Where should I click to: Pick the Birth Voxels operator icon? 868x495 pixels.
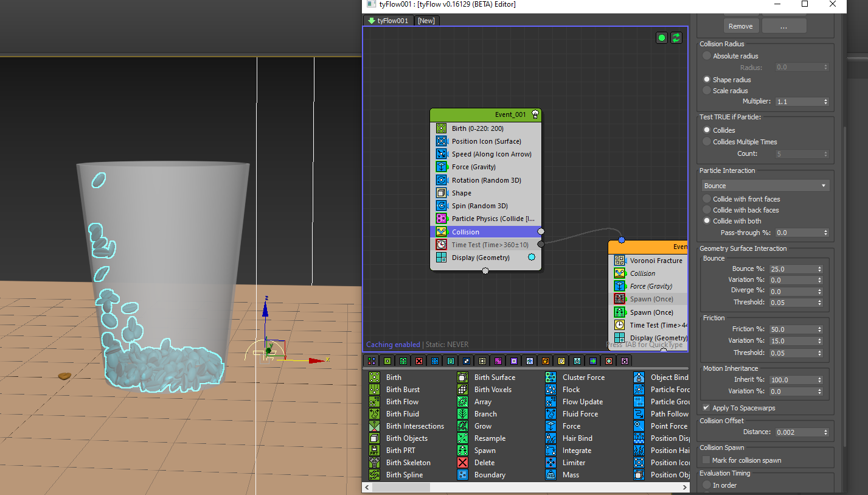(x=463, y=390)
